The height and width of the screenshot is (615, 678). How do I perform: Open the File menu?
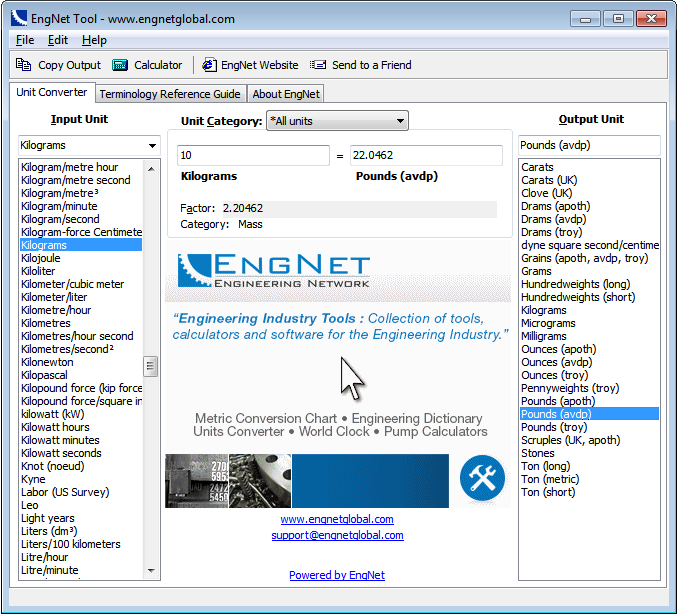25,40
